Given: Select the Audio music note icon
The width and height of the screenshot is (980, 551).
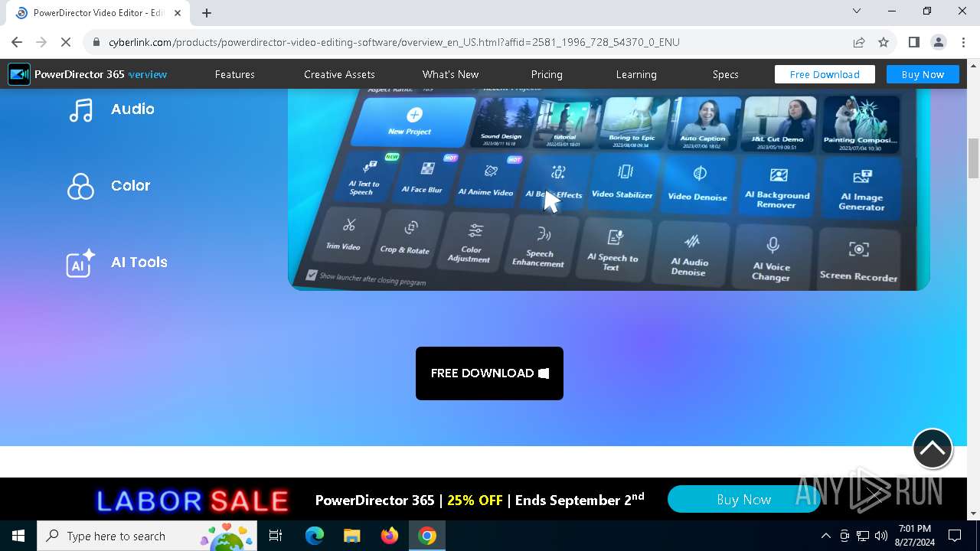Looking at the screenshot, I should tap(80, 109).
